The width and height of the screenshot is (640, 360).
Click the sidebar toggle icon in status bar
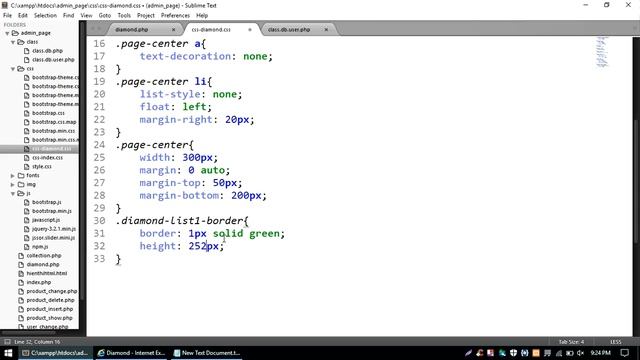coord(7,342)
